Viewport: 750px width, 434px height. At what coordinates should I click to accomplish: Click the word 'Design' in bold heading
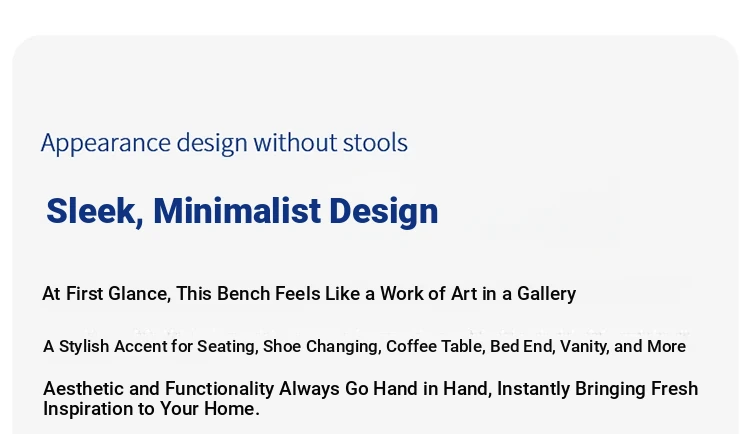click(x=384, y=212)
